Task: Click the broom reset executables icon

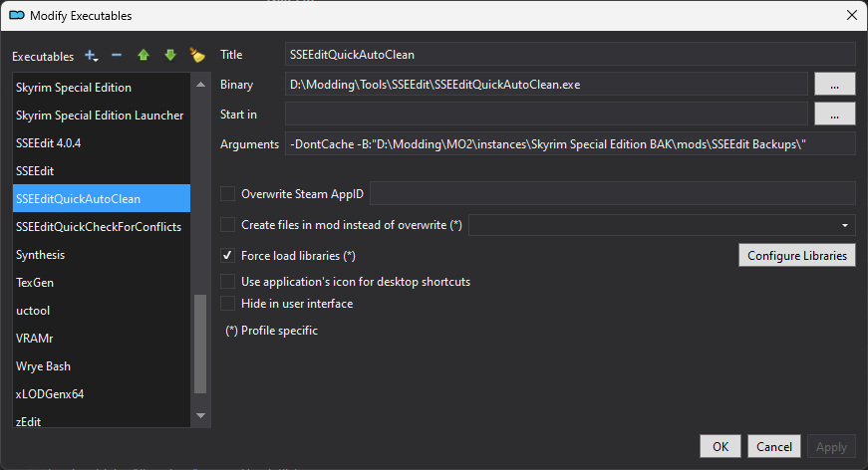Action: point(197,56)
